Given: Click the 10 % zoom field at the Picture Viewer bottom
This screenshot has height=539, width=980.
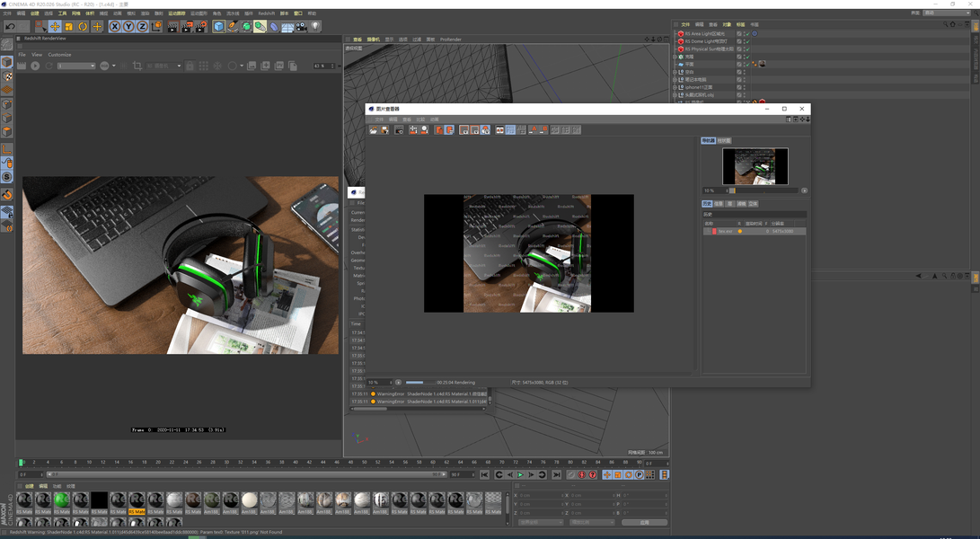Looking at the screenshot, I should click(x=379, y=382).
